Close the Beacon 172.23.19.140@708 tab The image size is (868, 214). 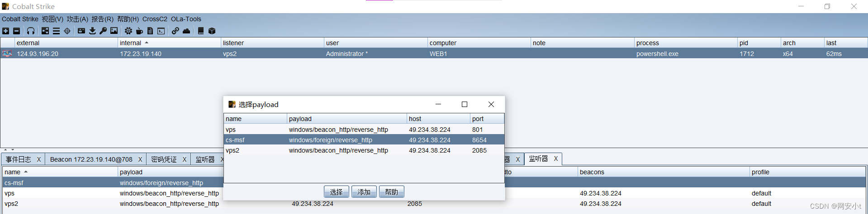click(x=140, y=159)
